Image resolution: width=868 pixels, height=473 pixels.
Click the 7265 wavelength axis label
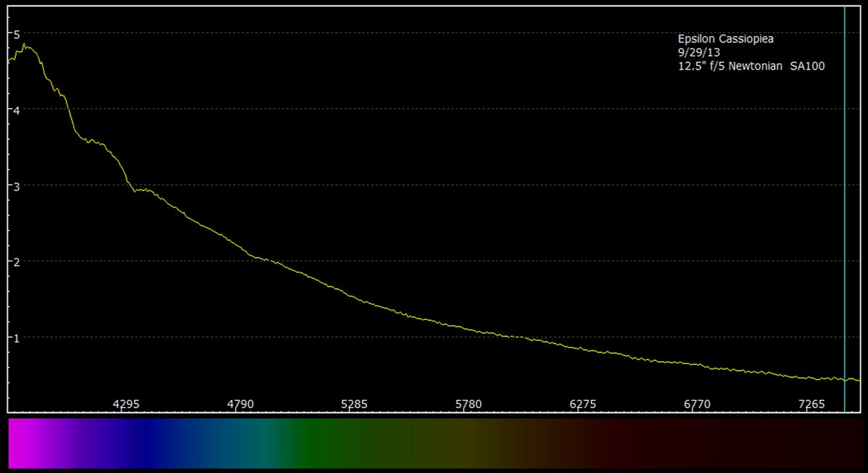click(x=811, y=404)
